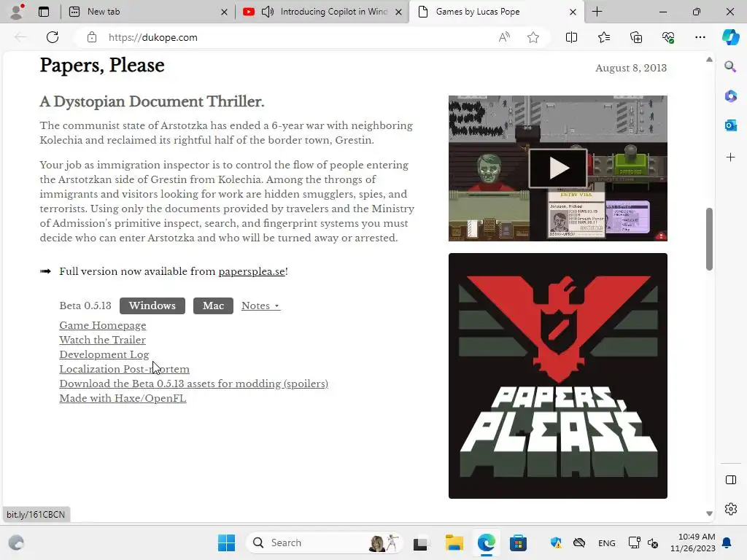
Task: Open Localization Post-mortem link
Action: point(124,369)
